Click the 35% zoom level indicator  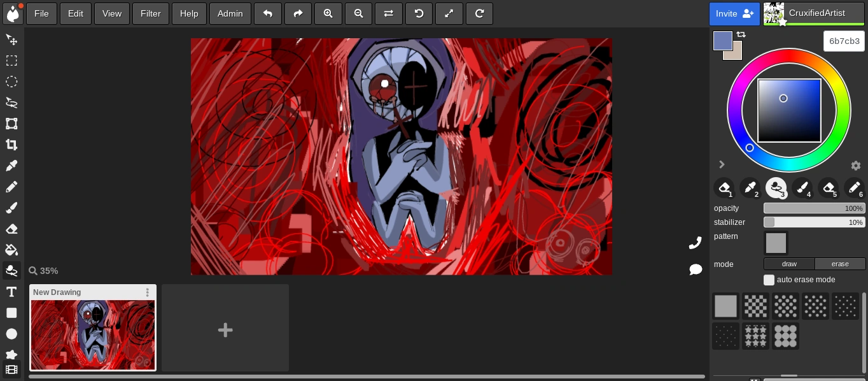(43, 271)
